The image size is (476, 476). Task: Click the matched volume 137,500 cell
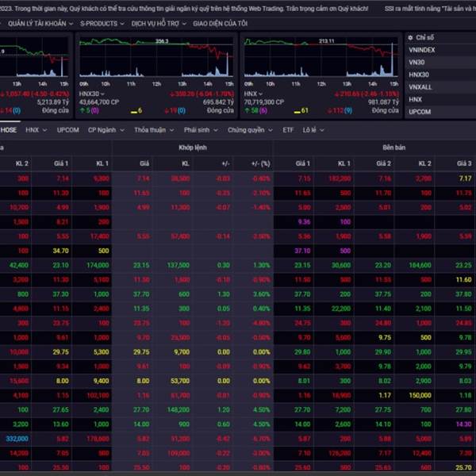[x=178, y=265]
